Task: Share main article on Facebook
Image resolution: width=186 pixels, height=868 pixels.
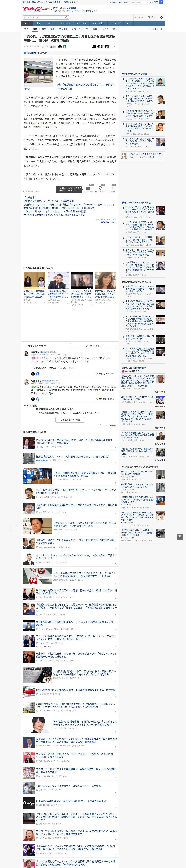Action: click(65, 47)
